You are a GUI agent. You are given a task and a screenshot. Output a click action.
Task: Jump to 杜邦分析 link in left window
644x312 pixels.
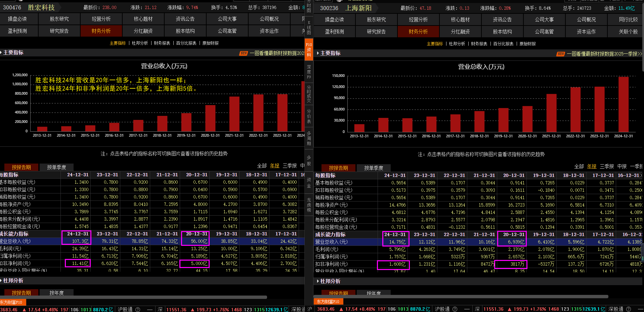click(140, 43)
